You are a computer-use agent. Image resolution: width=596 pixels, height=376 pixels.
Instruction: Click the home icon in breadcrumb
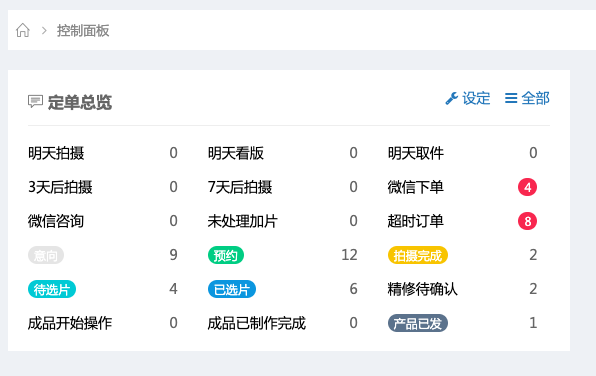coord(23,30)
